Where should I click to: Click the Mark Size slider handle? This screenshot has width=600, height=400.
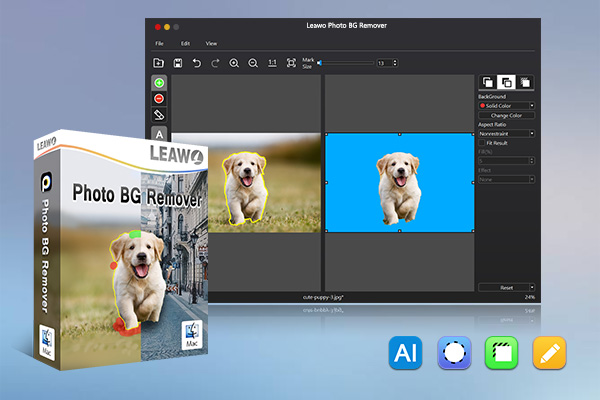click(x=319, y=63)
